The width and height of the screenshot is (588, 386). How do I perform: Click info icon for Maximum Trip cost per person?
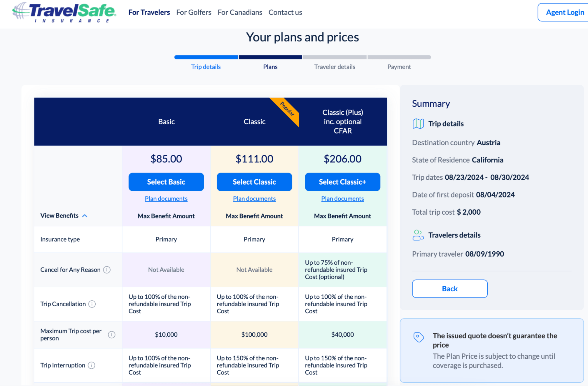[111, 335]
